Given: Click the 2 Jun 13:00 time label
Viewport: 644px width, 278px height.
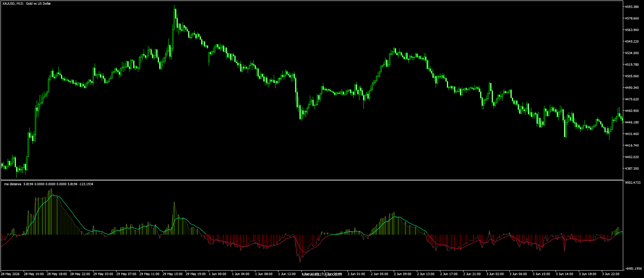Looking at the screenshot, I should tap(426, 274).
